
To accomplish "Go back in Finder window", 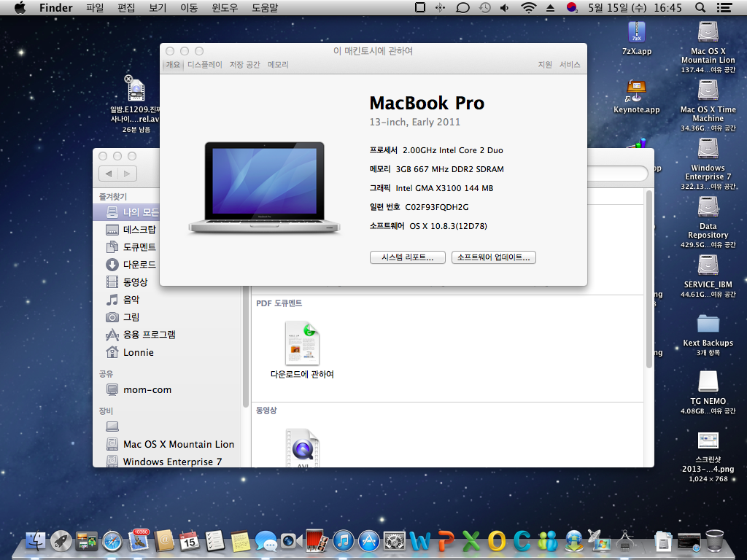I will coord(109,174).
